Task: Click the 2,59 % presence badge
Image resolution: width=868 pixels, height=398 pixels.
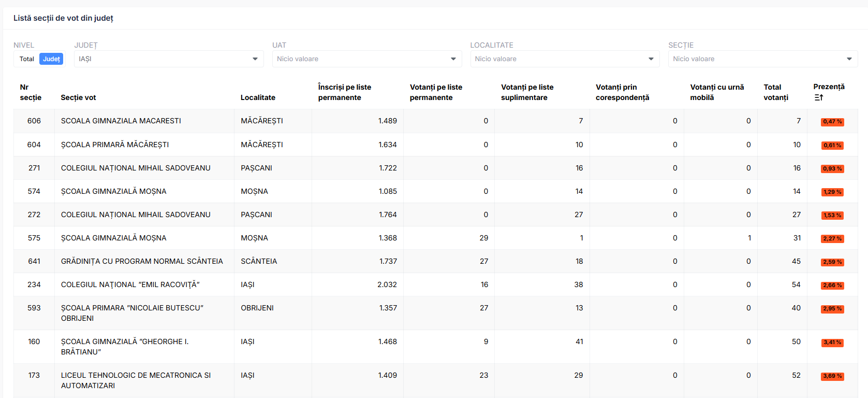Action: click(x=832, y=262)
